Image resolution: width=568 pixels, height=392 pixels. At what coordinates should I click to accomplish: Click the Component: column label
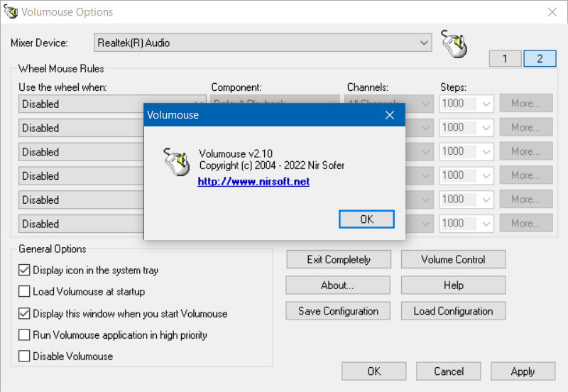coord(236,87)
